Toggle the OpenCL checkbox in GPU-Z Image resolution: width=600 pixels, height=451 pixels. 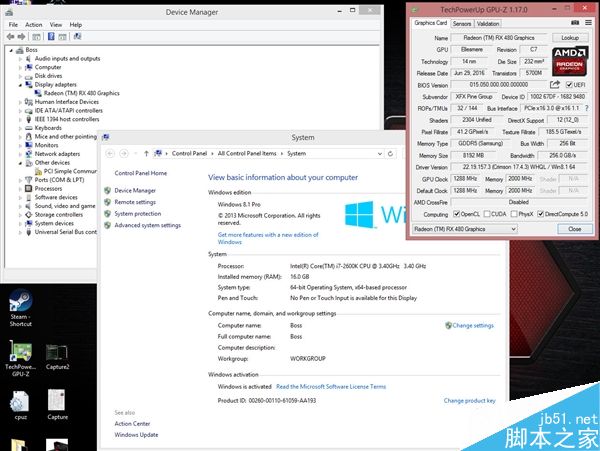[457, 214]
